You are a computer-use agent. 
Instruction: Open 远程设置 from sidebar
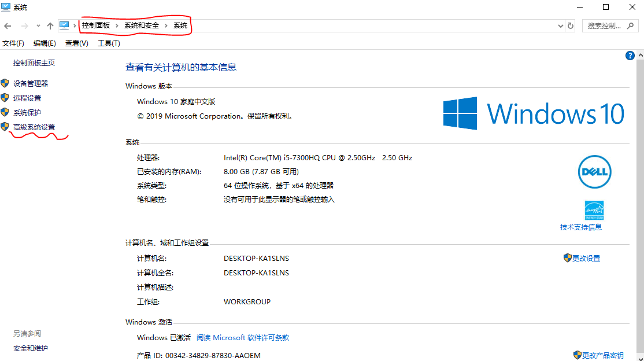point(27,98)
